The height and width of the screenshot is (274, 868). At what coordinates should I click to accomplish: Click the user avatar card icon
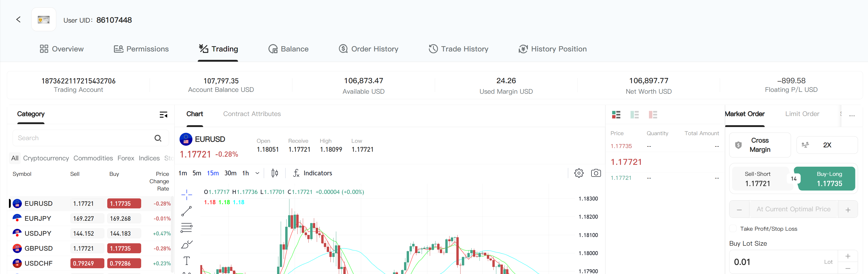point(44,19)
